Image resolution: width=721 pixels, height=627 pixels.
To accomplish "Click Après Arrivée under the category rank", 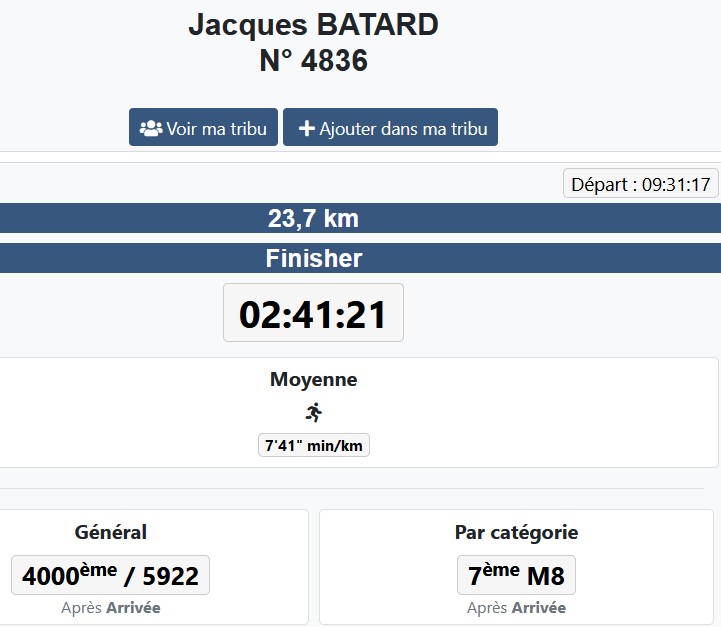I will coord(516,607).
